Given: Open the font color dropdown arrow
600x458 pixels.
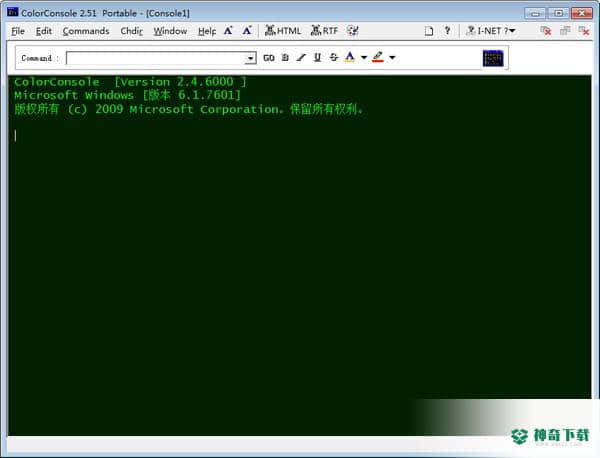Looking at the screenshot, I should click(364, 58).
